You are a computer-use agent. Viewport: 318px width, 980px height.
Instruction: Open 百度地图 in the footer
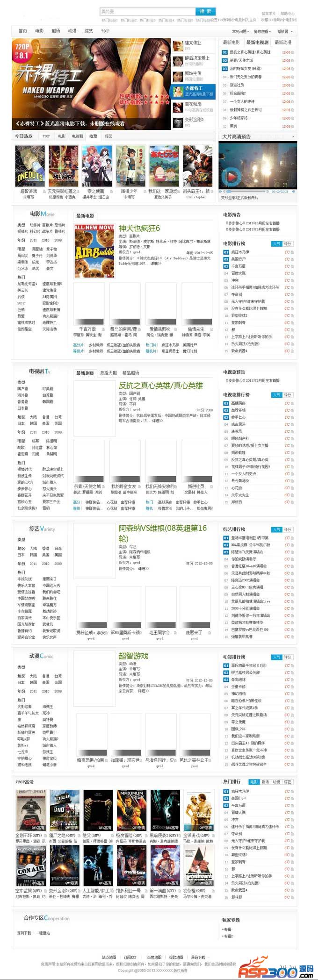click(x=154, y=957)
